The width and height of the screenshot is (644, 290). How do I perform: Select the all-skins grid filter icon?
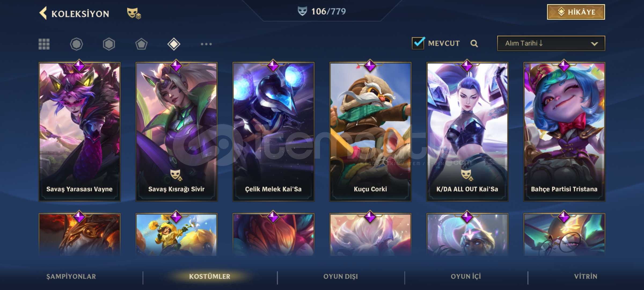tap(44, 44)
